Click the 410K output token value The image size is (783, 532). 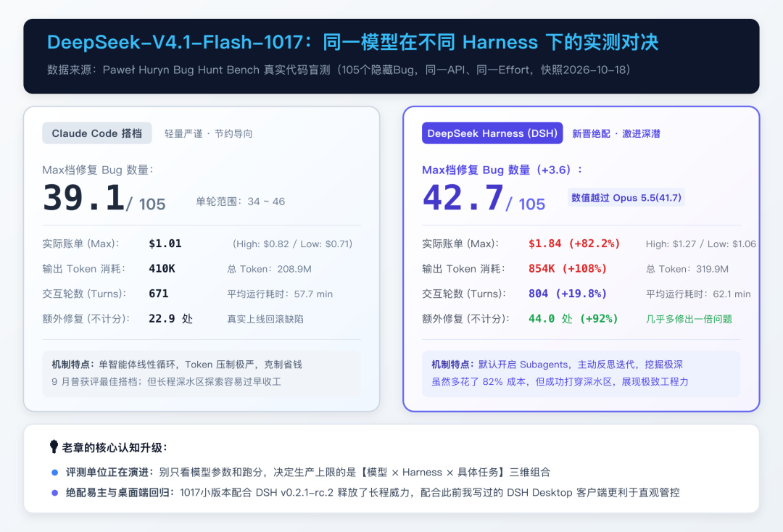pyautogui.click(x=162, y=268)
